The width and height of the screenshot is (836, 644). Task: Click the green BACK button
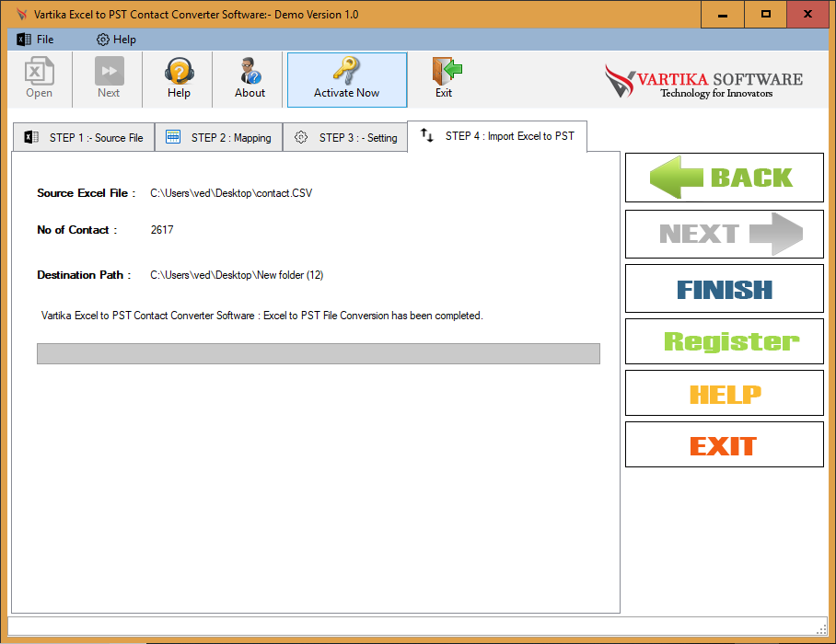[x=724, y=178]
